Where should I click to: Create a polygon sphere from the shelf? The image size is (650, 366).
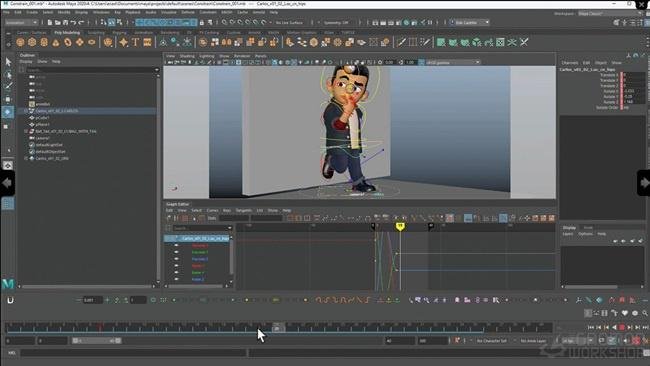click(x=20, y=42)
